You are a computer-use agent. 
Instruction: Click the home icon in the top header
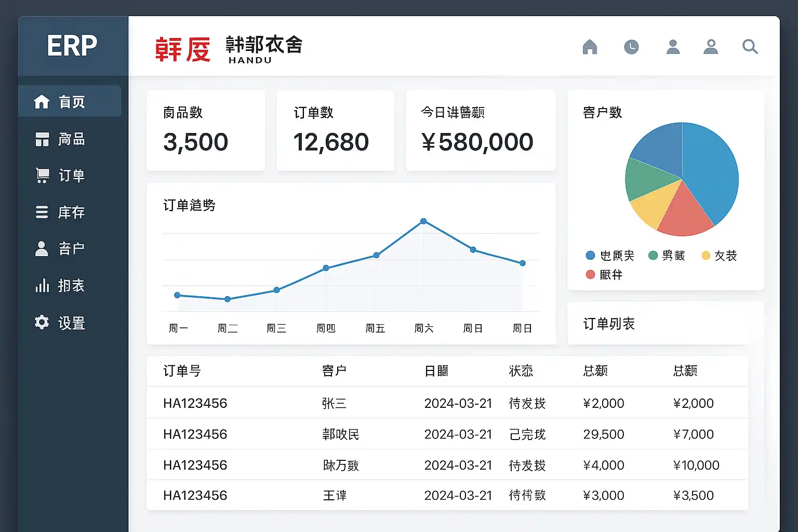click(x=590, y=47)
